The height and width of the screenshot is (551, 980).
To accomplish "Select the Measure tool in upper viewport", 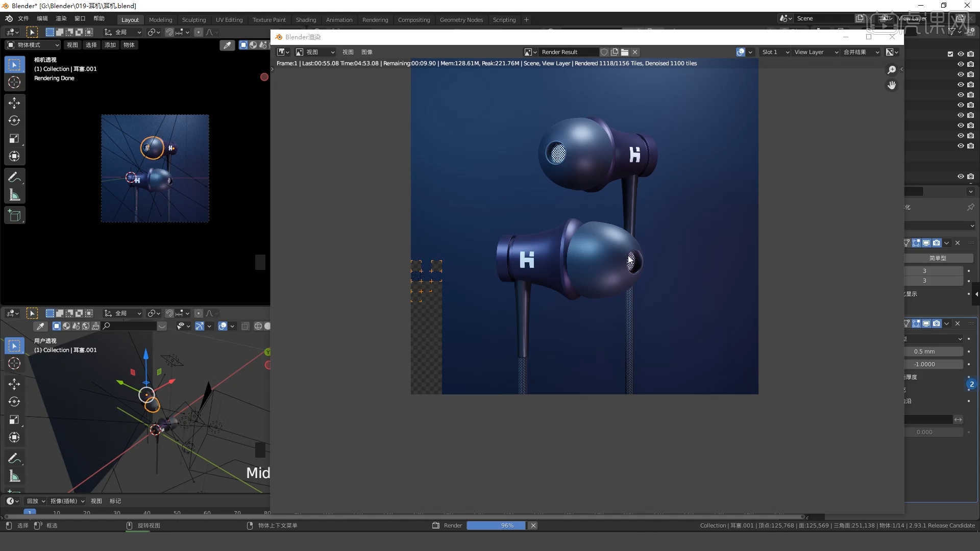I will pos(14,195).
